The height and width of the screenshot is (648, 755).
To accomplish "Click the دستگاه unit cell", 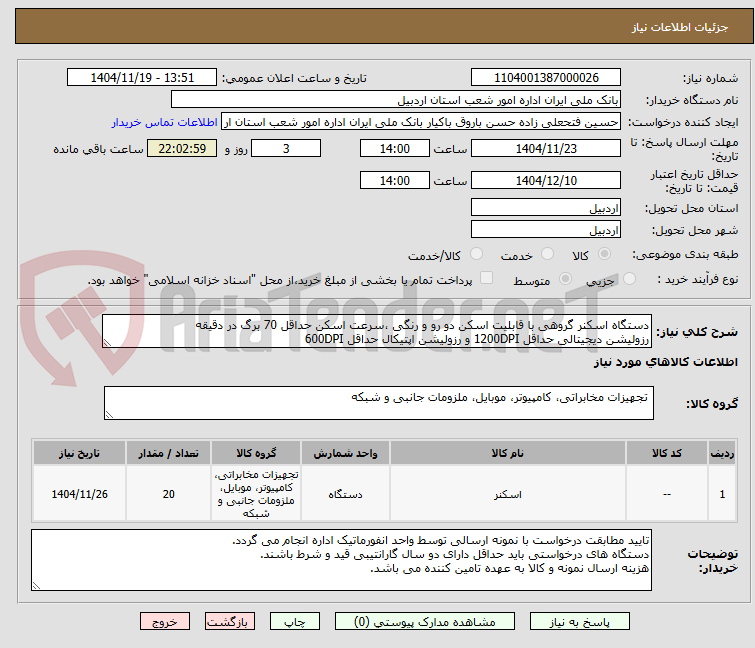I will tap(345, 494).
